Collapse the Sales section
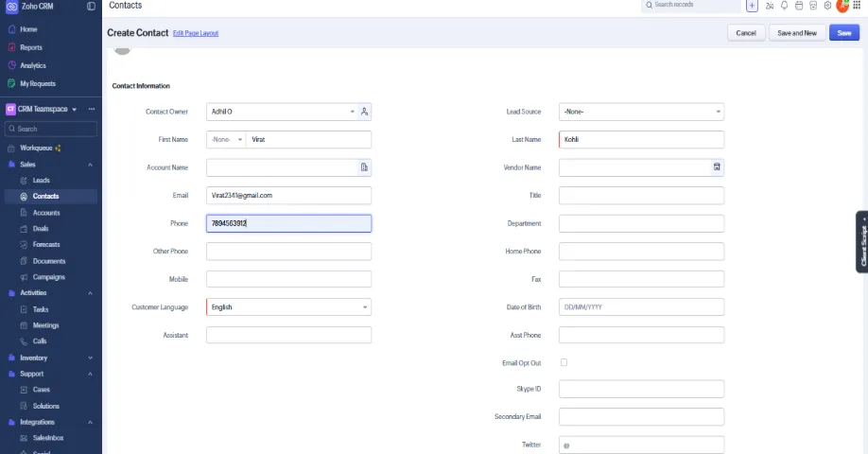 [x=90, y=165]
